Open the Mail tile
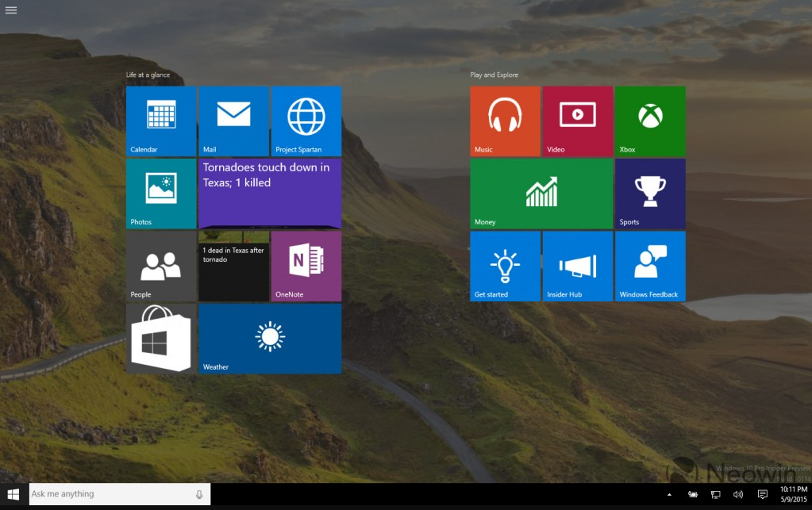The width and height of the screenshot is (812, 510). (x=233, y=121)
